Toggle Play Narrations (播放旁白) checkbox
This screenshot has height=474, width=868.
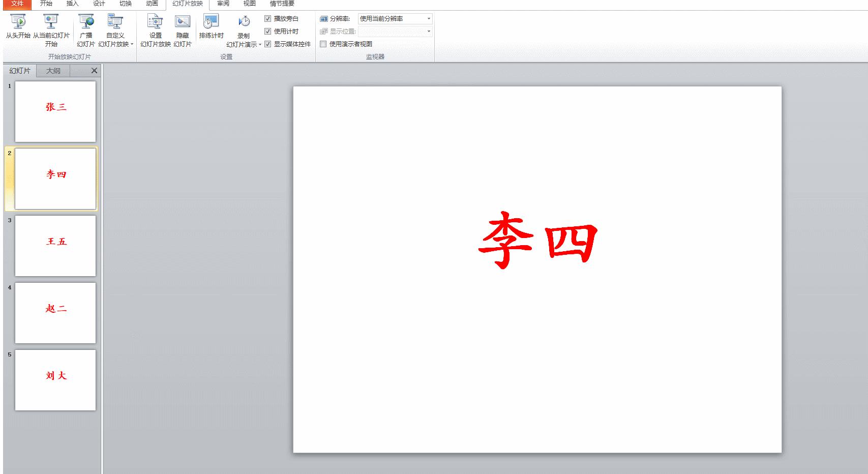pyautogui.click(x=267, y=19)
